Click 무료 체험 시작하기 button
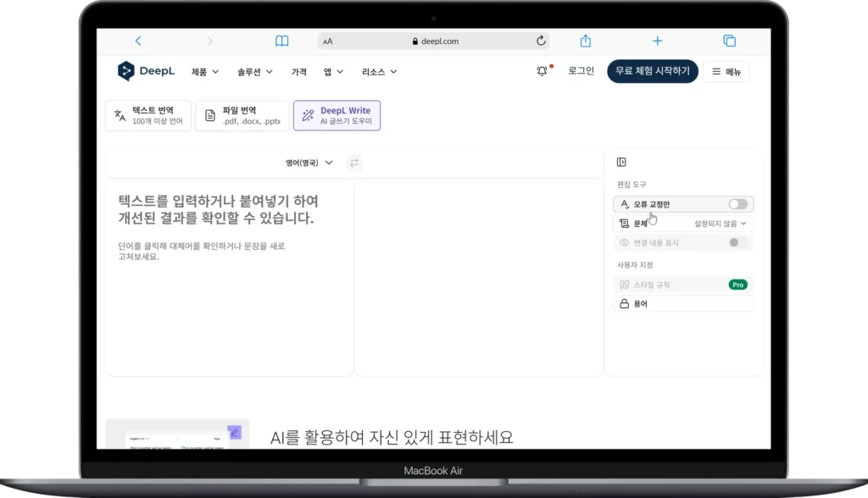The height and width of the screenshot is (498, 868). [x=653, y=71]
